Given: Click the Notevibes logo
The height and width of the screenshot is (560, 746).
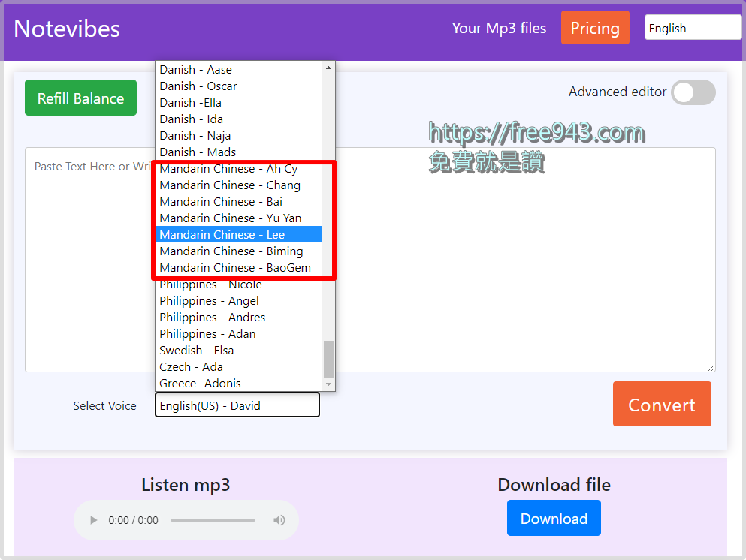Looking at the screenshot, I should 66,29.
